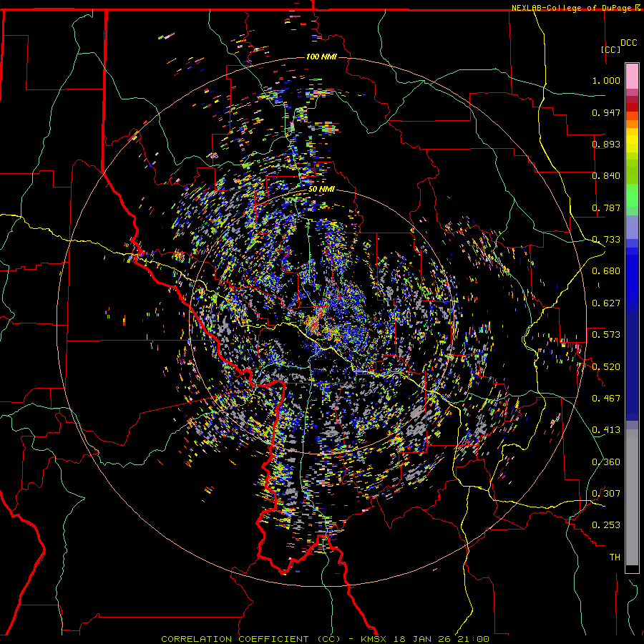Click the CORRELATION COEFFICIENT (CC) caption text

tap(250, 639)
